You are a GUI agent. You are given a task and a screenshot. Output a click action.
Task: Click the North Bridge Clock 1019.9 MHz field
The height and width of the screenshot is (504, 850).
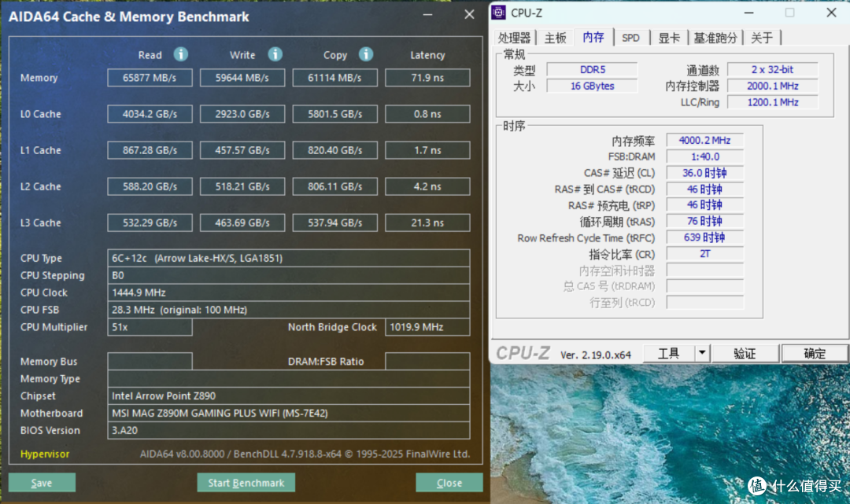pos(427,327)
